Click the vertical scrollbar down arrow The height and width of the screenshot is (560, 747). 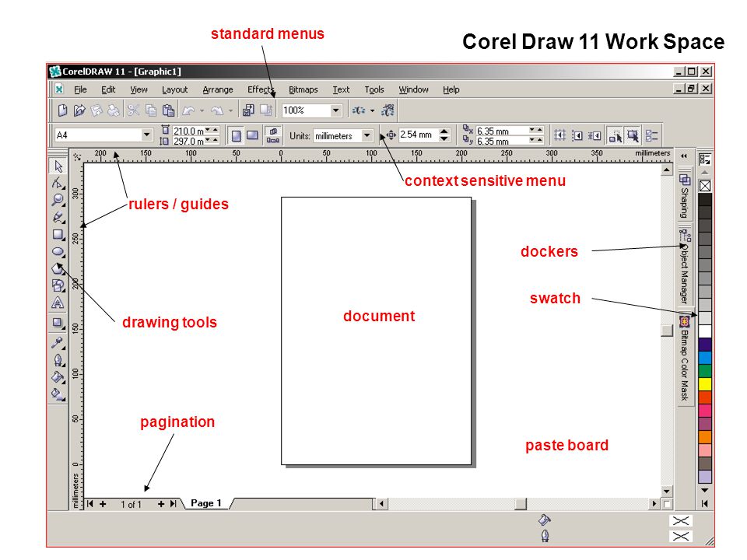click(667, 491)
